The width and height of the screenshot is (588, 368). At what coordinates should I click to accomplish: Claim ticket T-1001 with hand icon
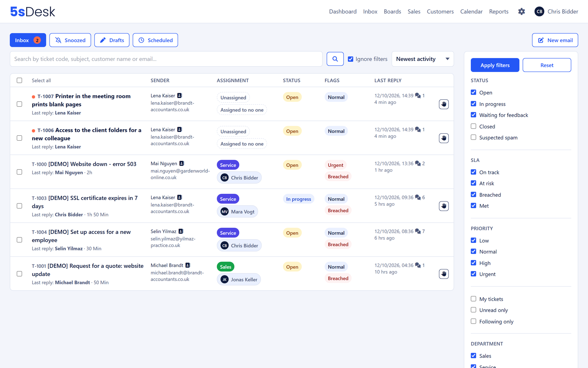(444, 274)
